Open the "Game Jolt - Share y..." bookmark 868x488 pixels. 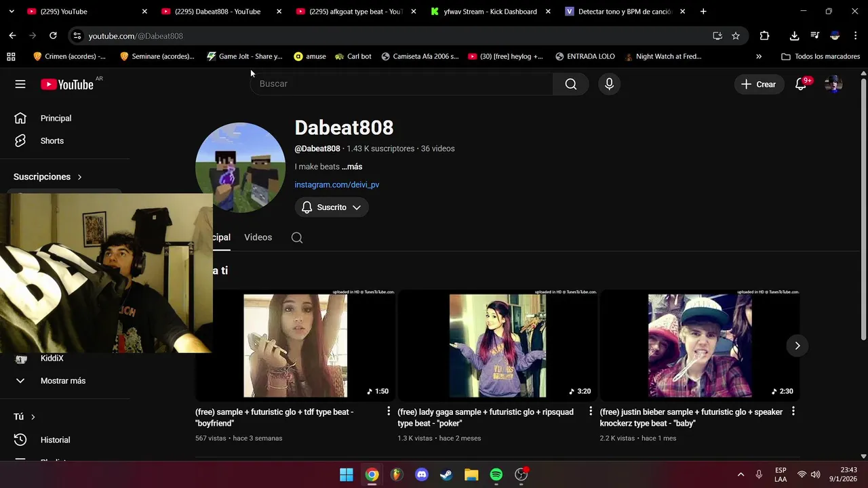tap(244, 56)
